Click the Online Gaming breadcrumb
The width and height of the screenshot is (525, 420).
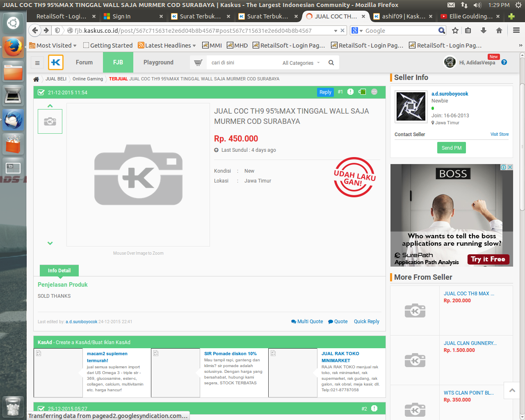pyautogui.click(x=88, y=79)
